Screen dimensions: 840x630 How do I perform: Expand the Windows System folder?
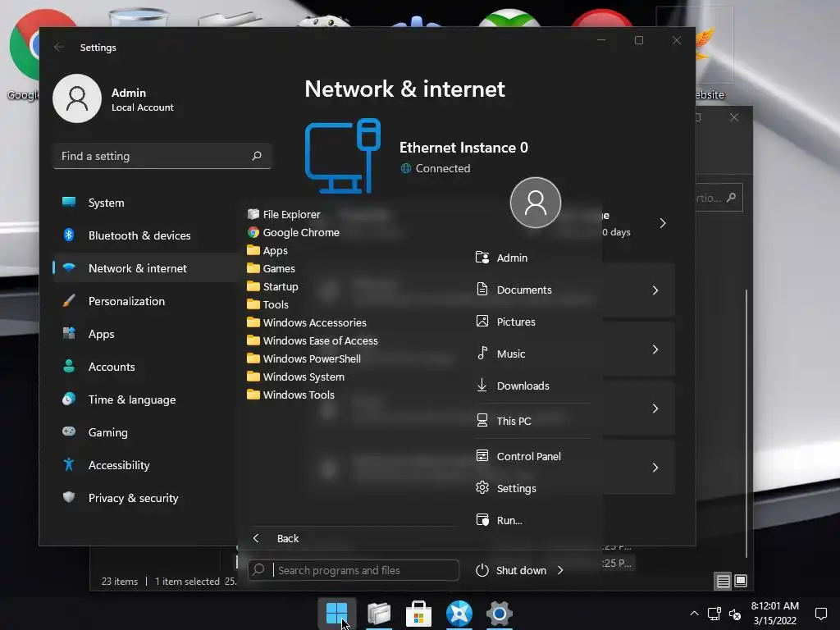pos(295,377)
